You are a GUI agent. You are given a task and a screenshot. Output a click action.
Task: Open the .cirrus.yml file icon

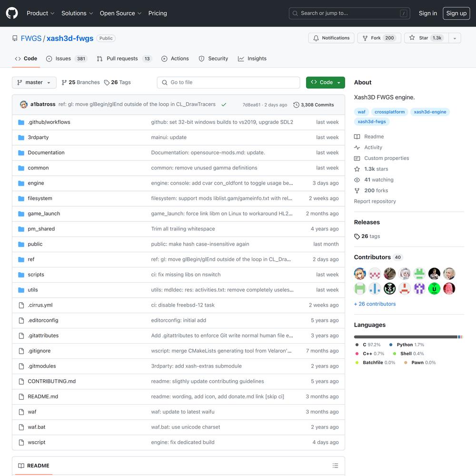(21, 305)
